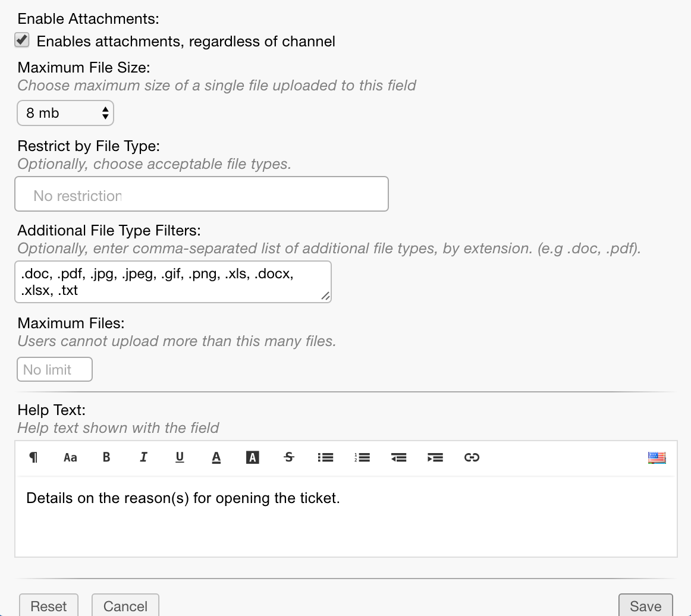Viewport: 691px width, 616px height.
Task: Insert an unordered bullet list
Action: point(325,457)
